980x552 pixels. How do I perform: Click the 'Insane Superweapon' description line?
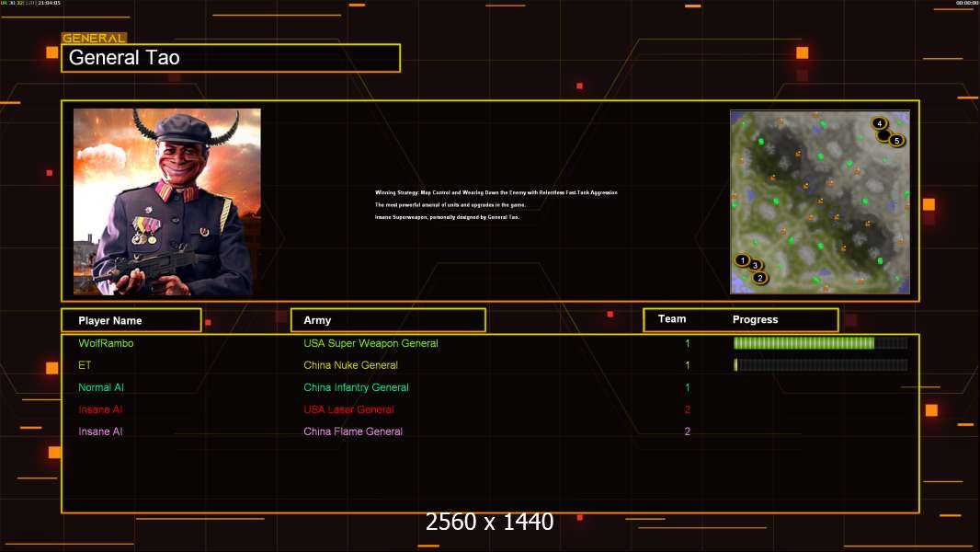(447, 217)
